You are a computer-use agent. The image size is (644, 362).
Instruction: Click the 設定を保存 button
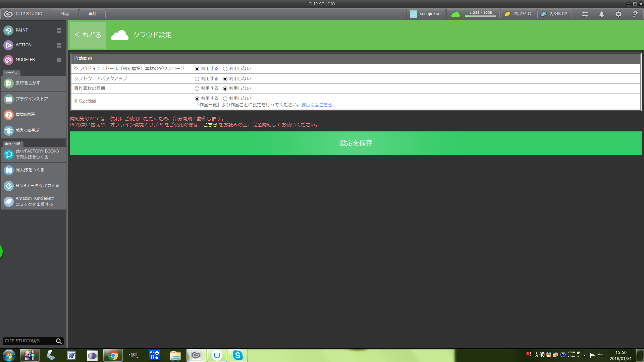click(x=356, y=143)
